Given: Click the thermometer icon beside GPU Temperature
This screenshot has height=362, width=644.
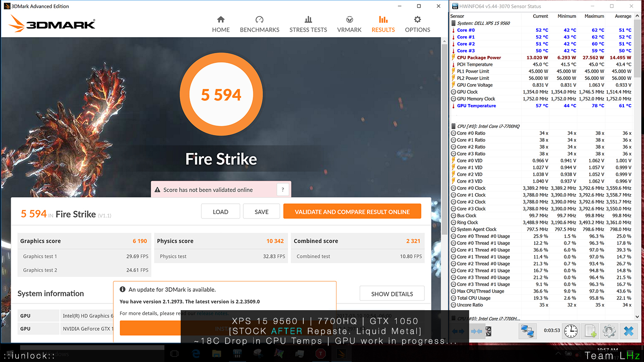Looking at the screenshot, I should (453, 106).
